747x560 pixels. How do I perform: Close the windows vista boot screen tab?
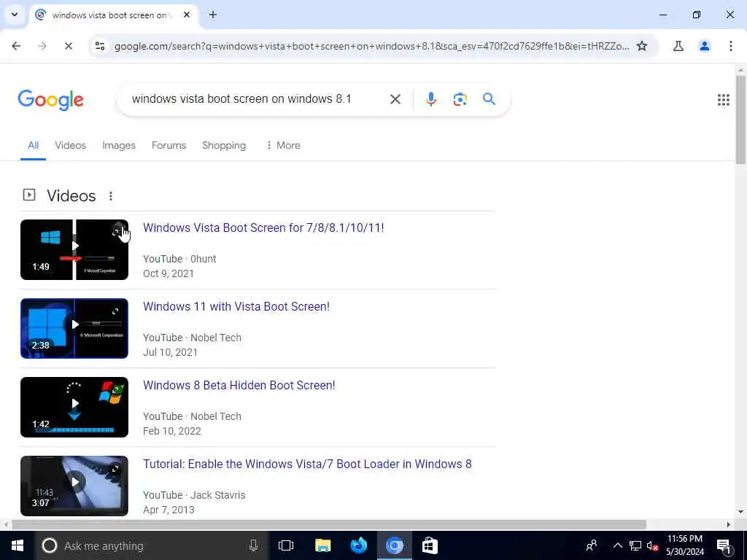187,15
